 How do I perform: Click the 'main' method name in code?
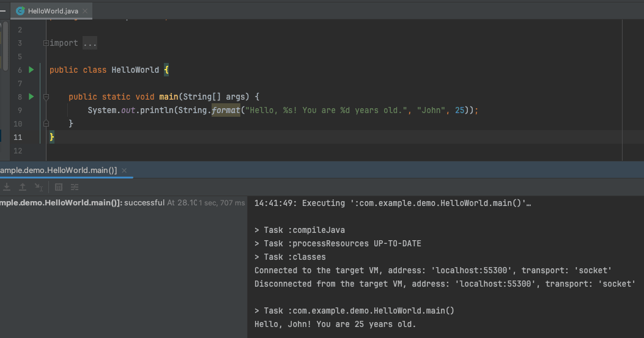pos(168,97)
